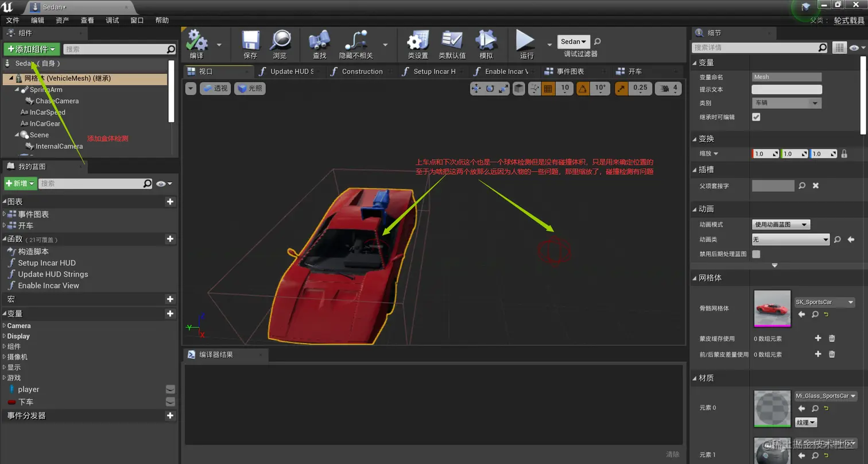Open the 文件 (File) menu
Screen dimensions: 868x464
13,20
